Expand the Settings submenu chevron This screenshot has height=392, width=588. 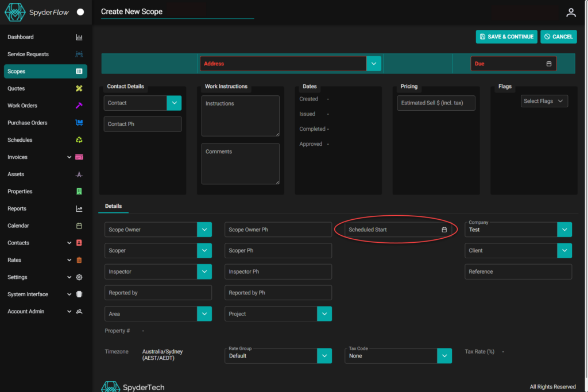pos(69,277)
